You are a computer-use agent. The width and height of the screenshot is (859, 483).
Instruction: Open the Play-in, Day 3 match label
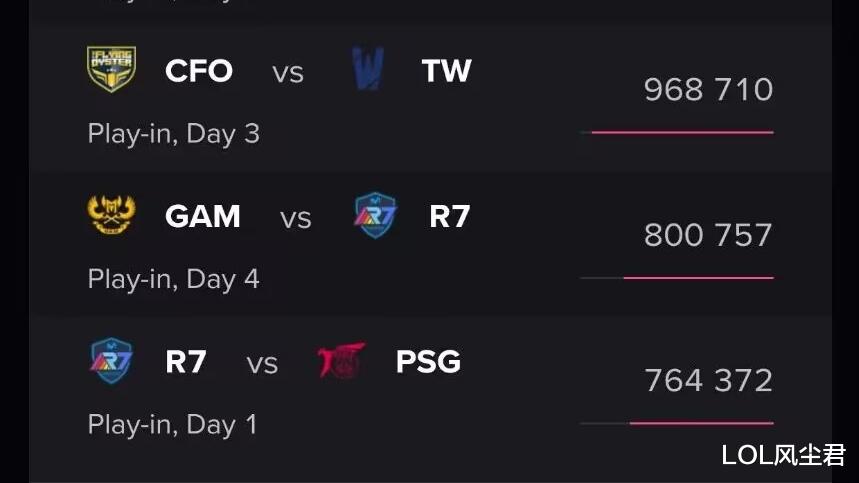coord(174,134)
